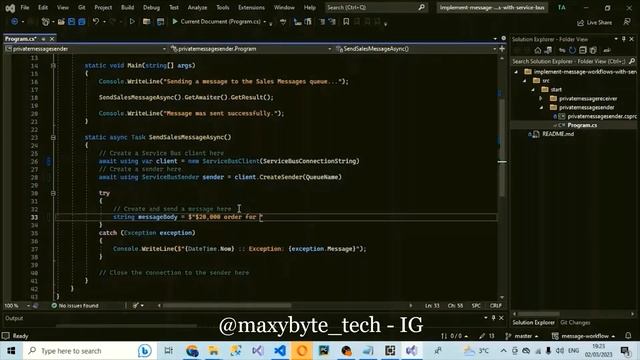Click the Save Program.cs toolbar icon
Screen dimensions: 640x360
(71, 22)
